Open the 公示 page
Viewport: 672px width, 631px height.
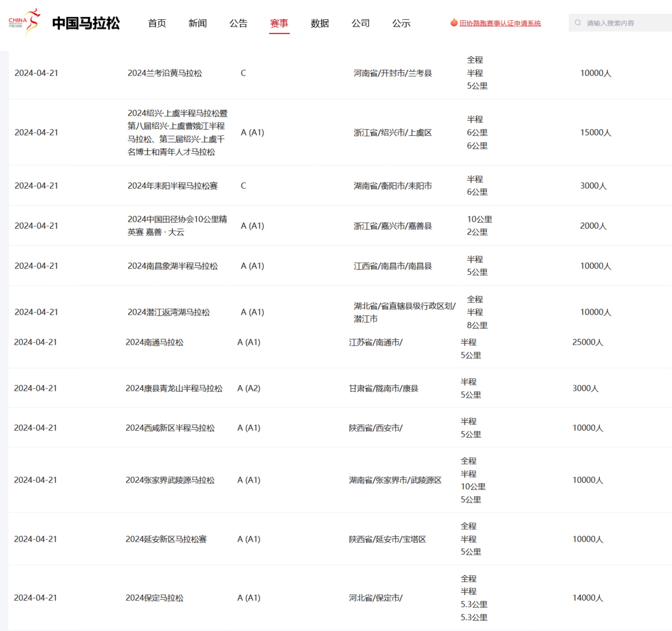point(402,24)
